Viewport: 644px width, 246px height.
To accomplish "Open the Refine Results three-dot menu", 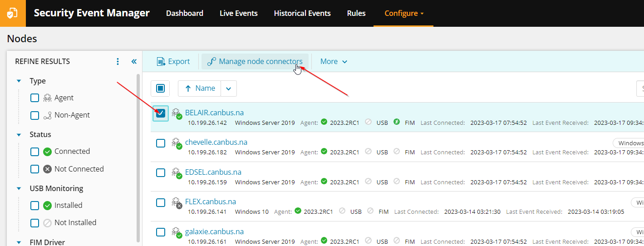I will point(118,61).
